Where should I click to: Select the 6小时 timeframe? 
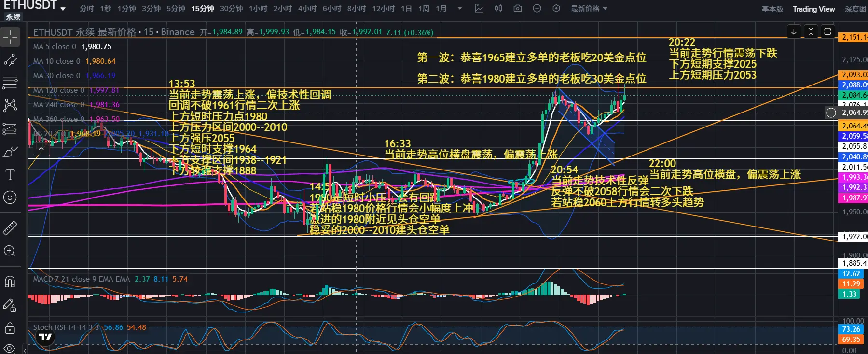(332, 9)
